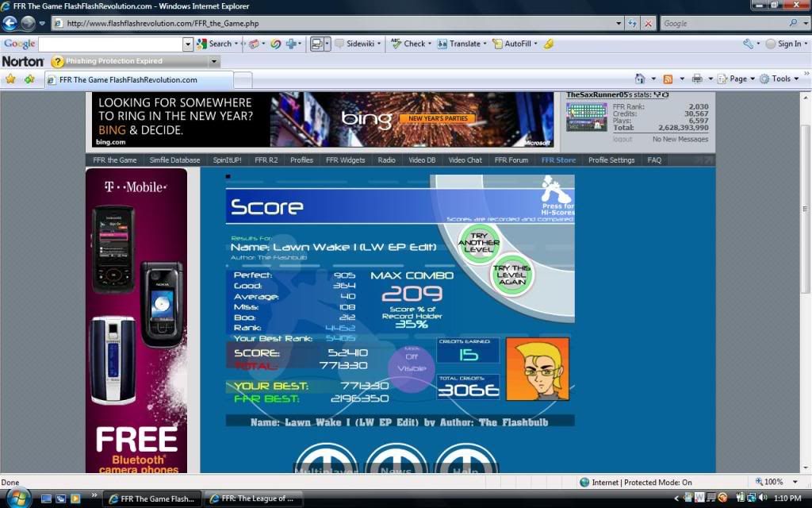Open the Norton Phishing Protection dropdown
The height and width of the screenshot is (508, 812).
point(214,61)
